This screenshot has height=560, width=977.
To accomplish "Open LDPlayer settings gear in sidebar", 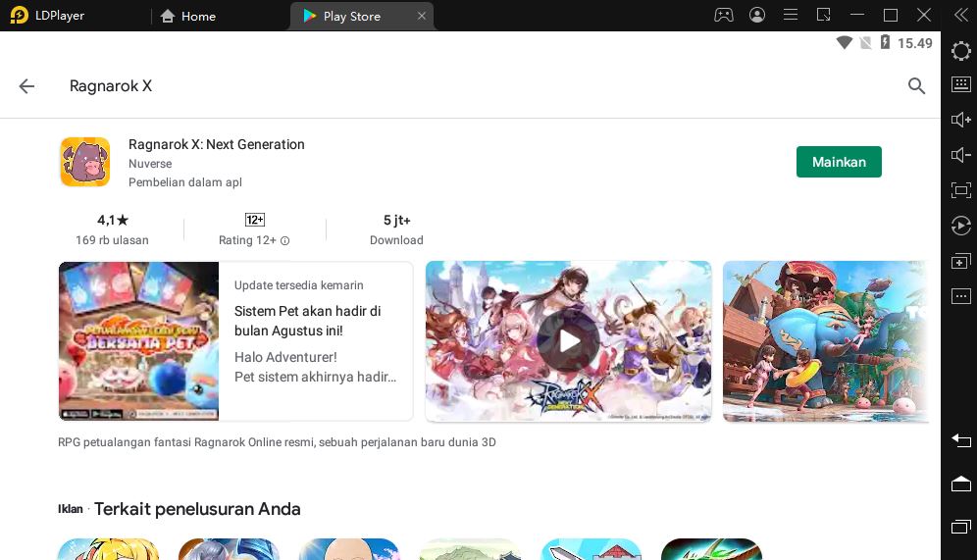I will (960, 50).
